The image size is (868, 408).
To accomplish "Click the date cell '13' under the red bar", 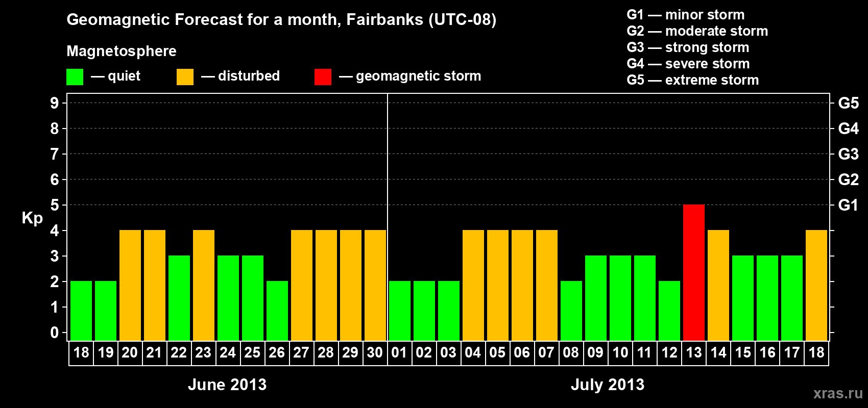I will (x=694, y=353).
